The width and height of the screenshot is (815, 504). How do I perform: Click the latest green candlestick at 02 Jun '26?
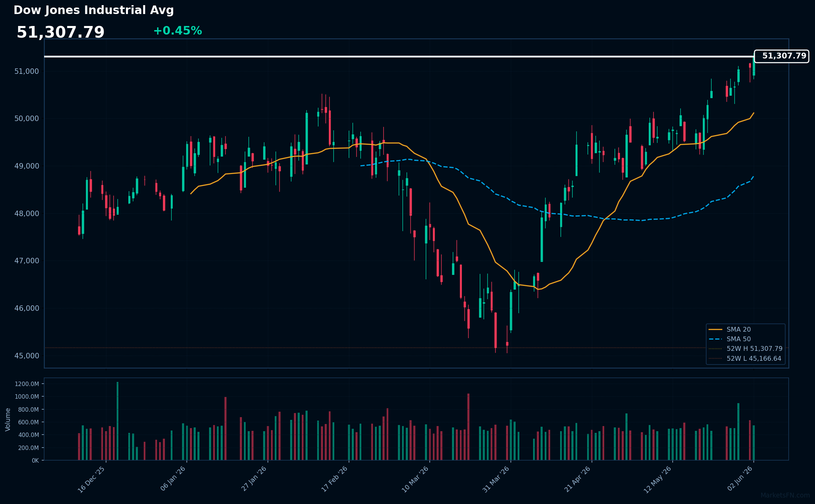pos(754,66)
